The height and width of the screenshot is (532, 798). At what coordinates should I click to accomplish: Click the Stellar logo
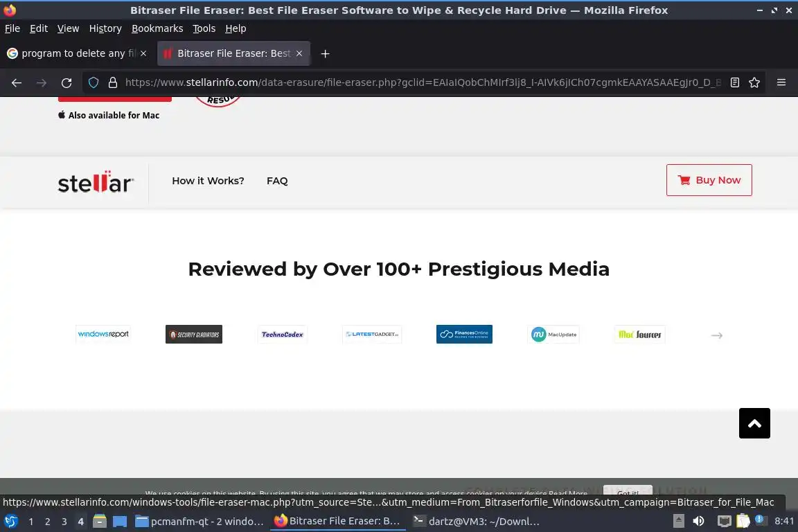96,182
